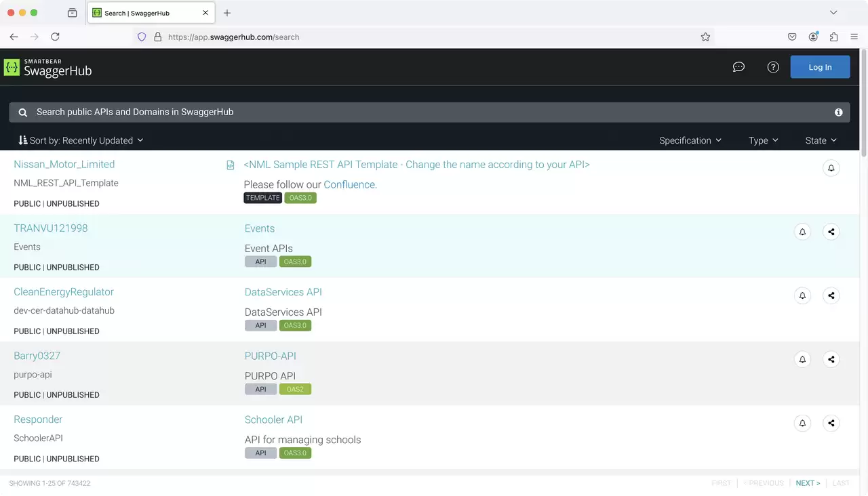Open the Specification filter dropdown

(x=690, y=140)
